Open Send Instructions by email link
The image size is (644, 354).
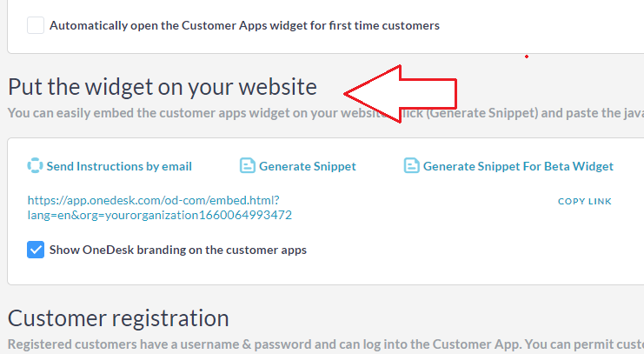pyautogui.click(x=119, y=166)
